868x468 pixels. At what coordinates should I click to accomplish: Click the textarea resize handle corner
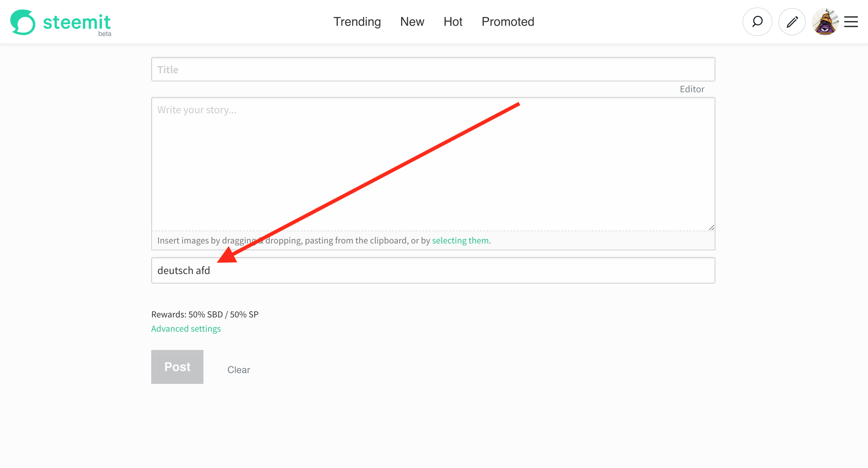pyautogui.click(x=711, y=228)
